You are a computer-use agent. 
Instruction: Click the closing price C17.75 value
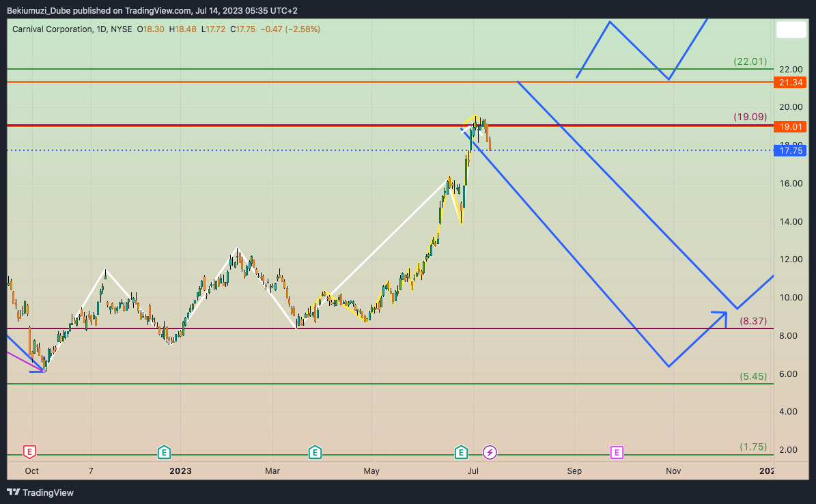click(243, 29)
